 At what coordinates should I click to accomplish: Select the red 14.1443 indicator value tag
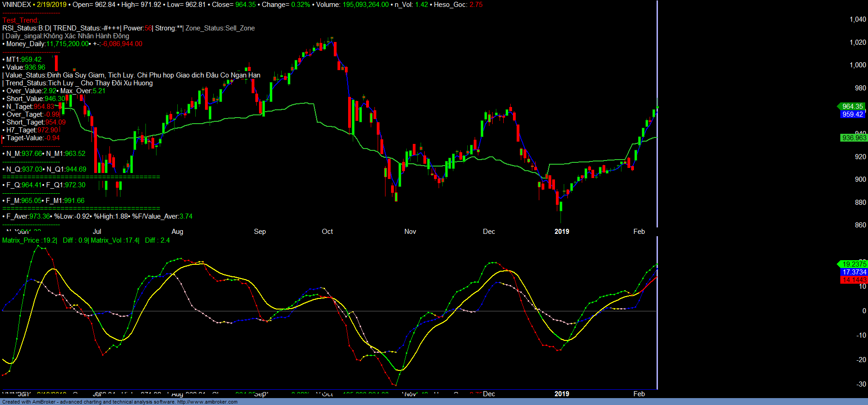pyautogui.click(x=854, y=280)
